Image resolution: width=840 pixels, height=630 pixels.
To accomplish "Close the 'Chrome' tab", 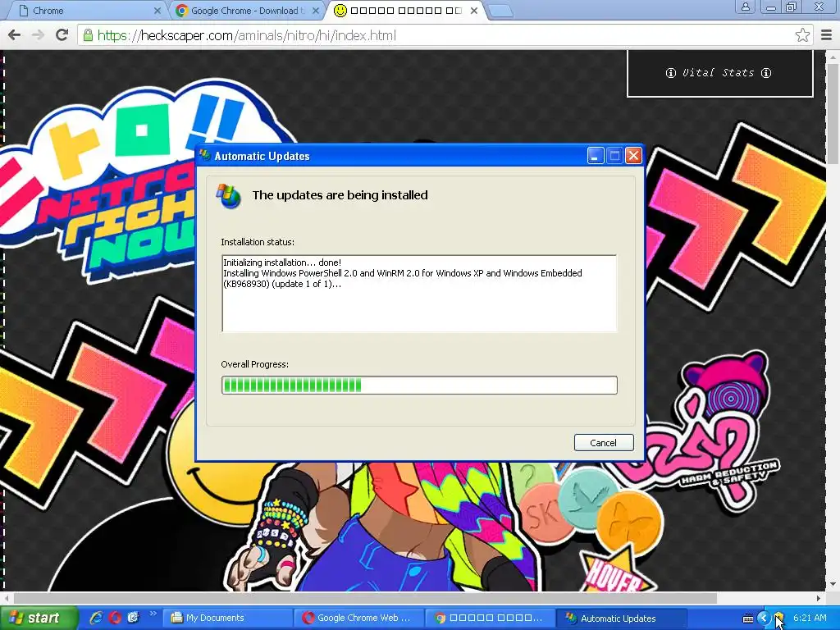I will point(157,10).
